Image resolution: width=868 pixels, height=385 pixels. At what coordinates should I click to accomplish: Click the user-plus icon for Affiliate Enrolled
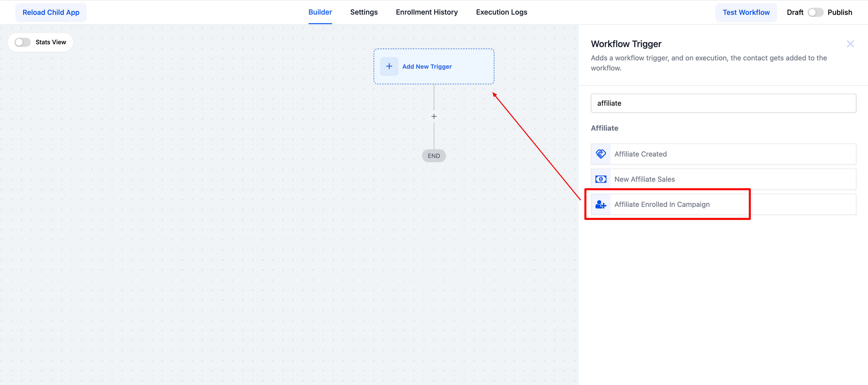pos(600,204)
